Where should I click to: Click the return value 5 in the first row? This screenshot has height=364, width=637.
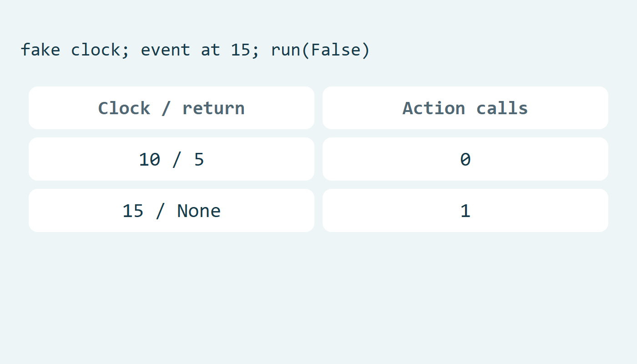[199, 160]
